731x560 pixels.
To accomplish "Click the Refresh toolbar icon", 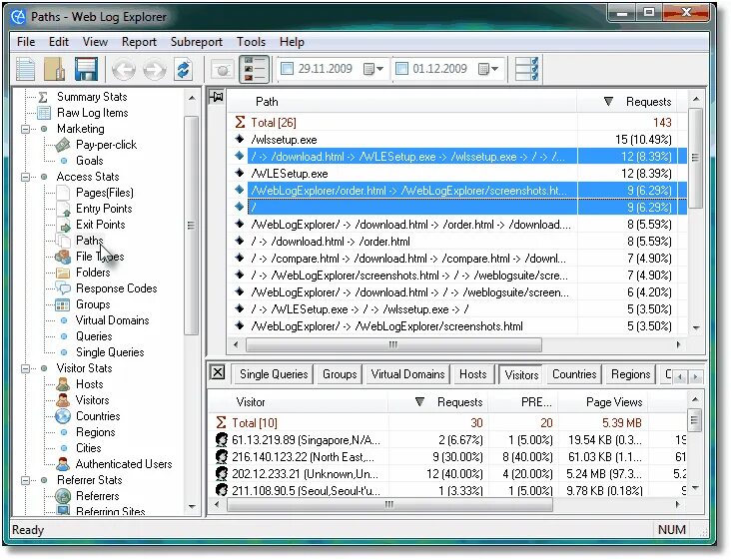I will (184, 70).
